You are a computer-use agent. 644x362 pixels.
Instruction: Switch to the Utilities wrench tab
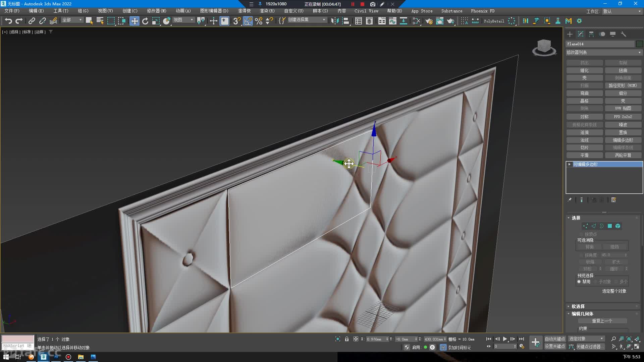point(624,34)
